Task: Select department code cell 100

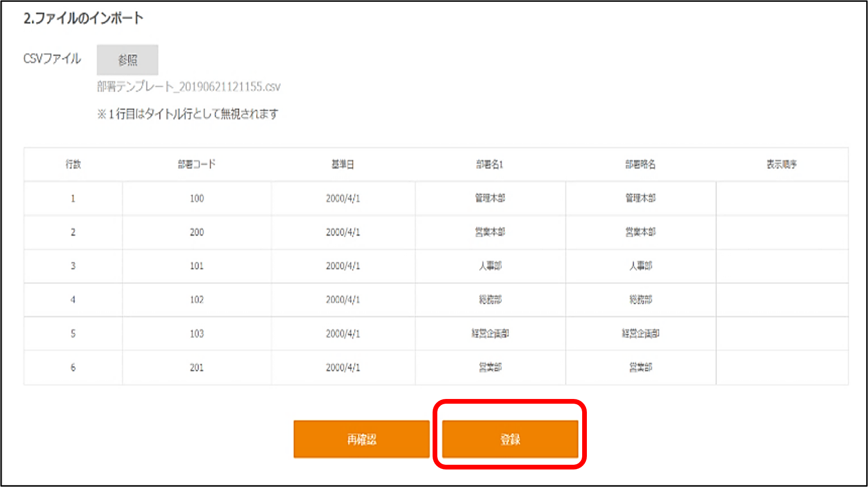Action: tap(196, 198)
